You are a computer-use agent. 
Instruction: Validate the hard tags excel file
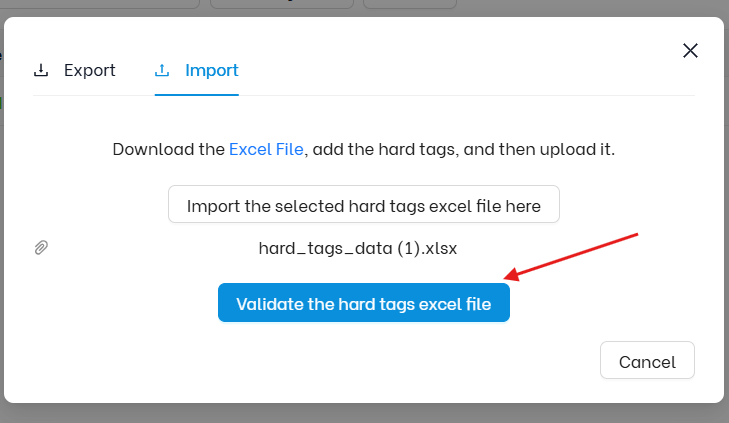point(364,303)
